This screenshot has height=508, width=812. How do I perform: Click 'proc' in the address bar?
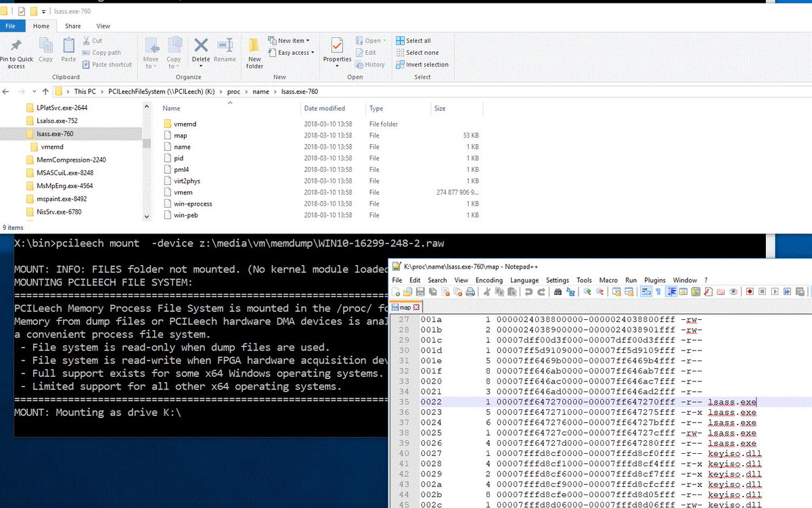[233, 91]
